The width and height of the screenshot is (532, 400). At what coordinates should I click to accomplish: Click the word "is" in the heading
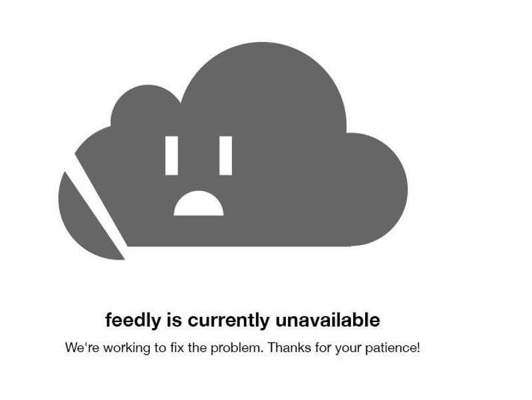tap(174, 319)
